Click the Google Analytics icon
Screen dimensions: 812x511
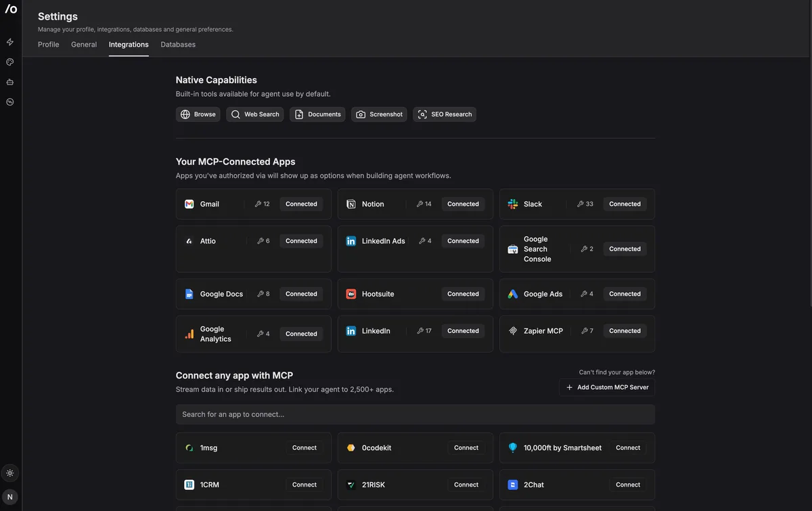click(x=189, y=334)
